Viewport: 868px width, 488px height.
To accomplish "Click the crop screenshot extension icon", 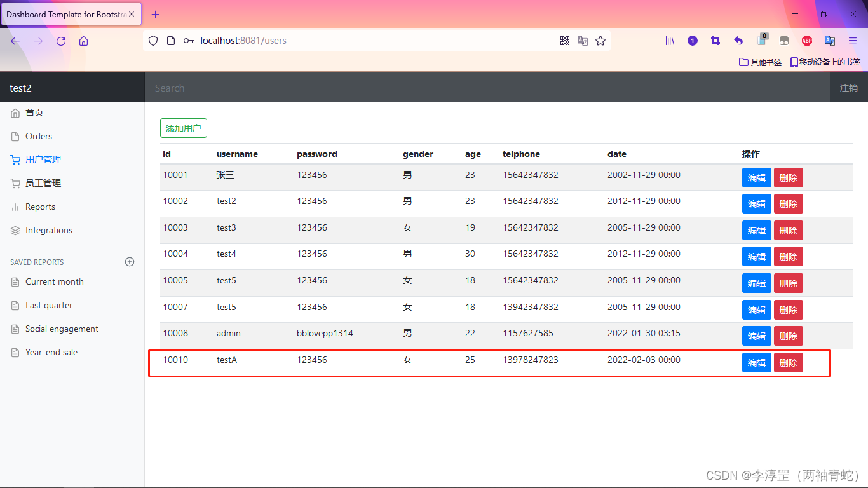I will [715, 41].
